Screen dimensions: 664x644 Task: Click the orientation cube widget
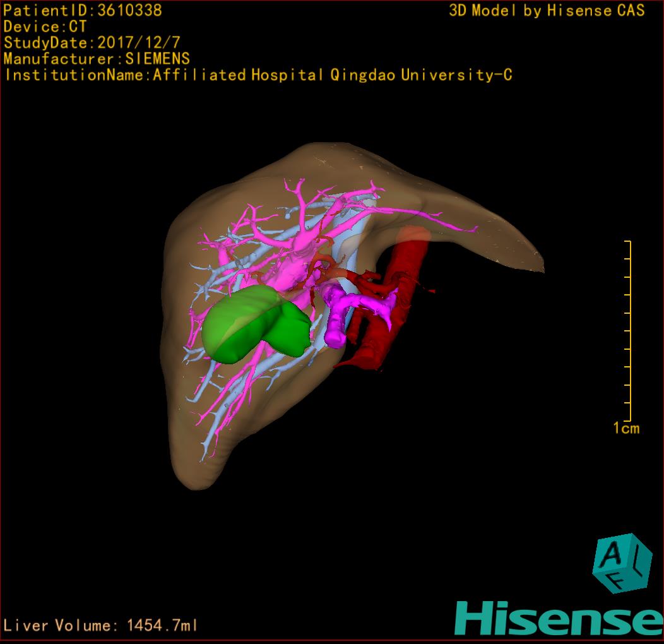pyautogui.click(x=622, y=563)
